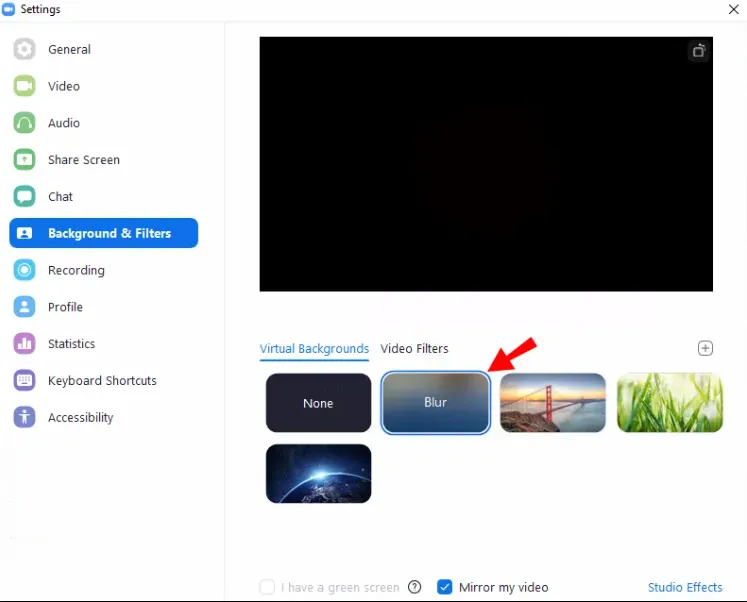
Task: Select the Background & Filters label
Action: click(x=110, y=233)
